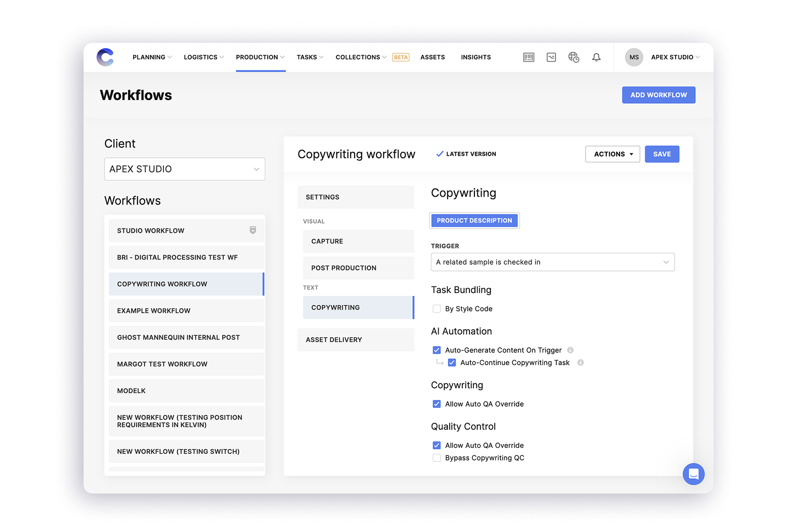
Task: Click the app logo icon
Action: 105,57
